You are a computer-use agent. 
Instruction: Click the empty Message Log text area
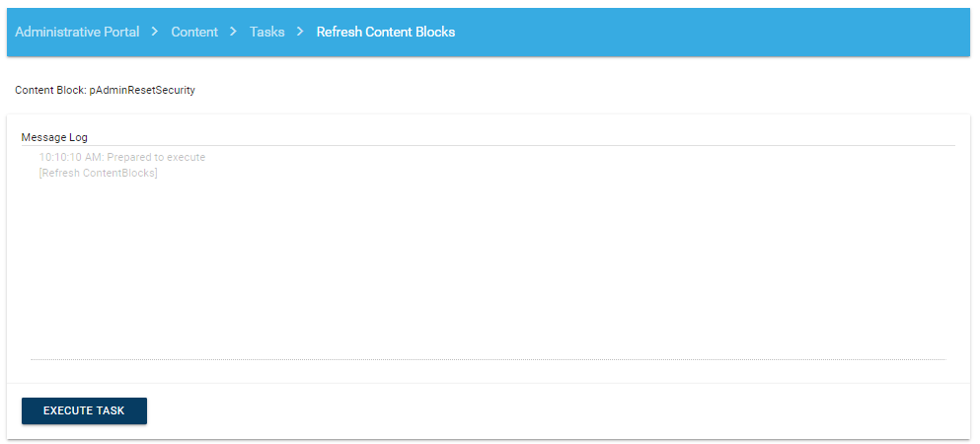[489, 266]
